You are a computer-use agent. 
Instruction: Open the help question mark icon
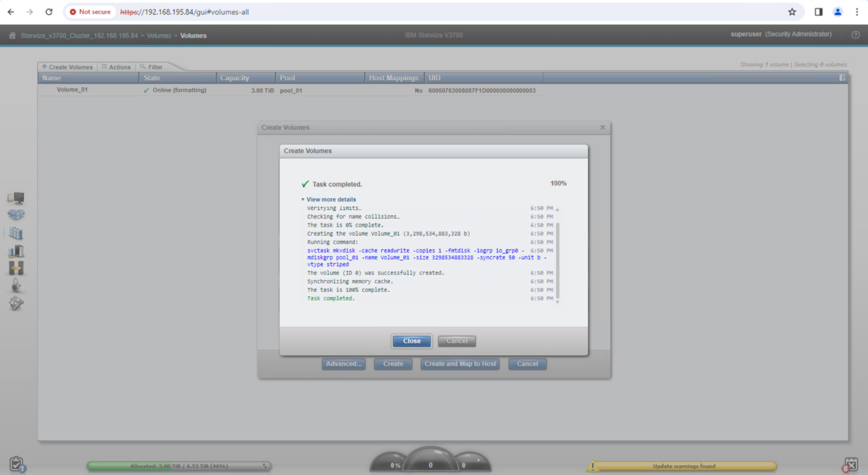856,35
